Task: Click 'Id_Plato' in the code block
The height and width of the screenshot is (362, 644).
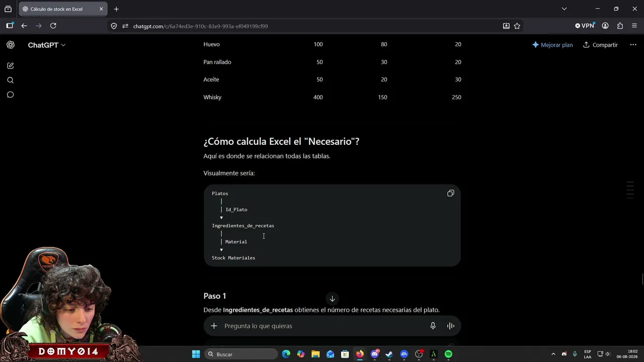Action: pos(236,210)
